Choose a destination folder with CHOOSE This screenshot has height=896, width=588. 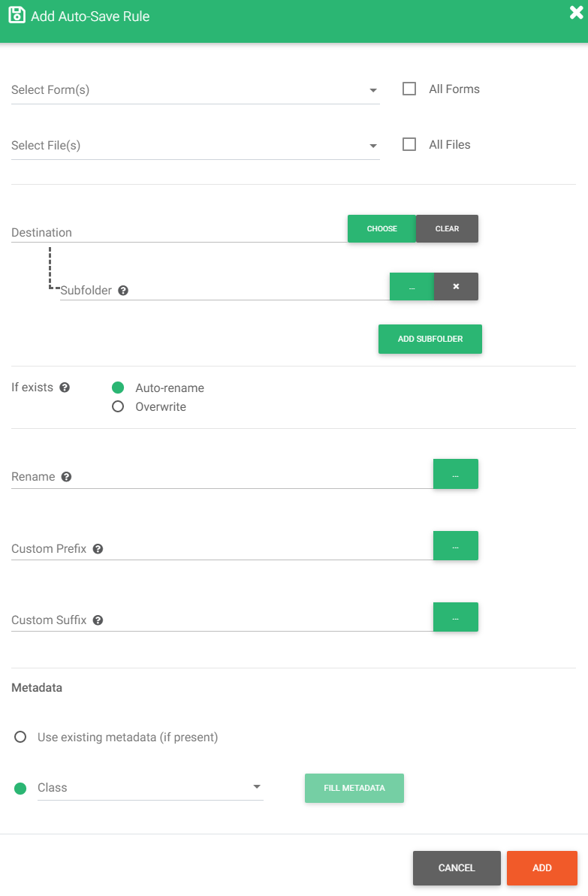pyautogui.click(x=381, y=228)
